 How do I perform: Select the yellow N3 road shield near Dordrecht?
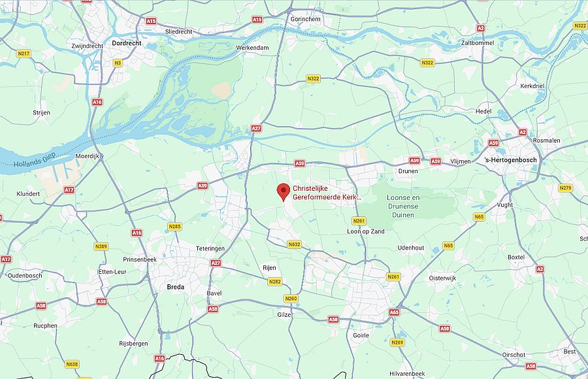point(118,63)
